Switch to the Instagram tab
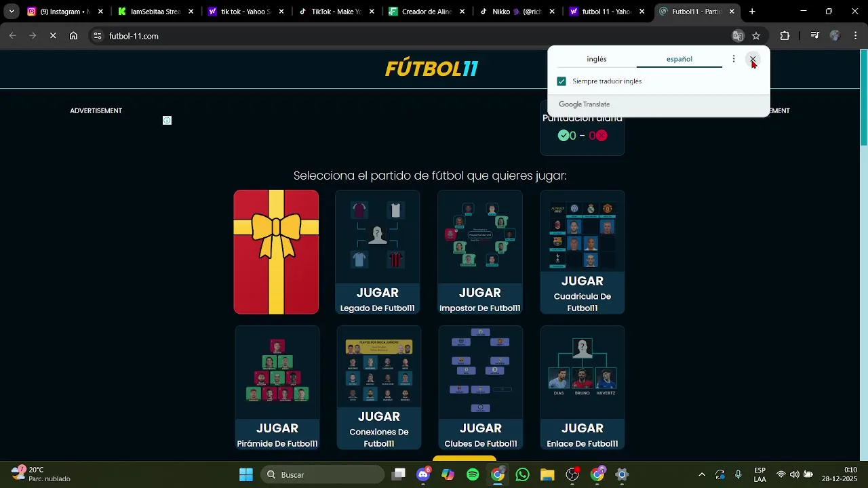This screenshot has height=488, width=868. coord(64,12)
